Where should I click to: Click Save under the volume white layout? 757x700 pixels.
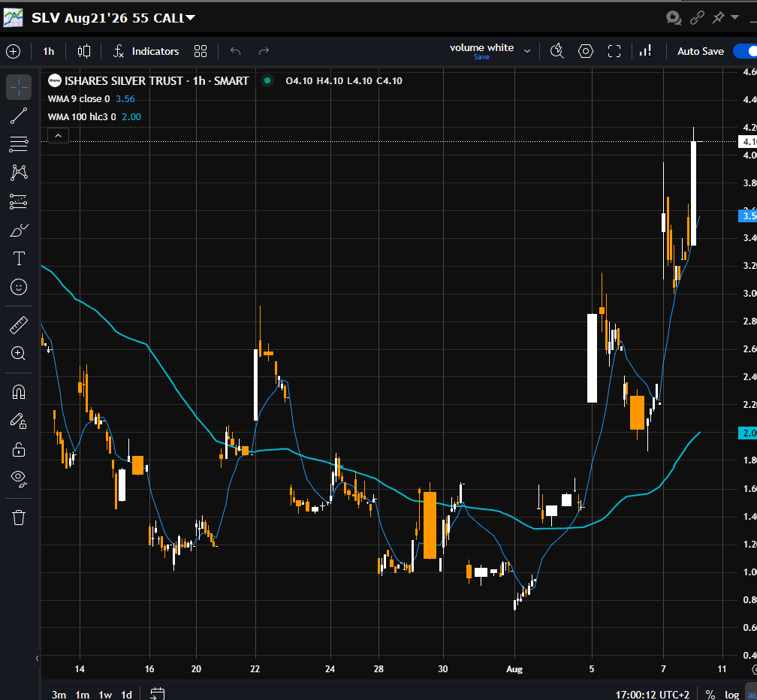(x=481, y=57)
